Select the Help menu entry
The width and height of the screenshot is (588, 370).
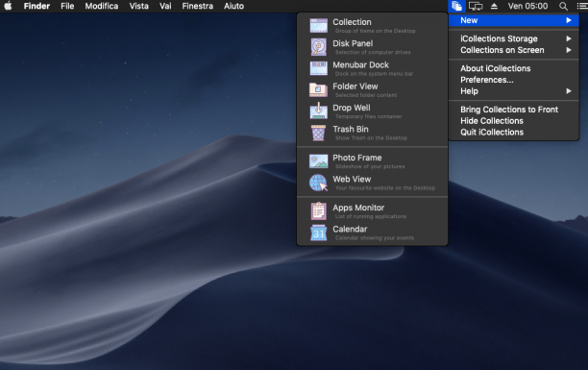(514, 90)
